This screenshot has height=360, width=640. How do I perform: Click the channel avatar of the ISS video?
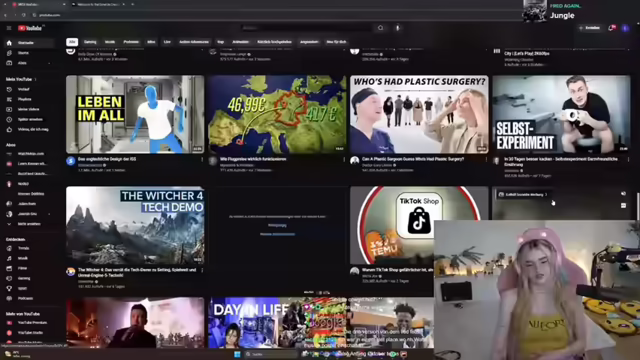71,161
